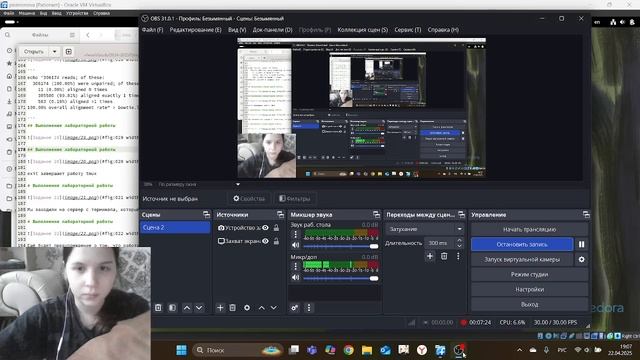Open Редактирование (E) menu

pos(196,30)
